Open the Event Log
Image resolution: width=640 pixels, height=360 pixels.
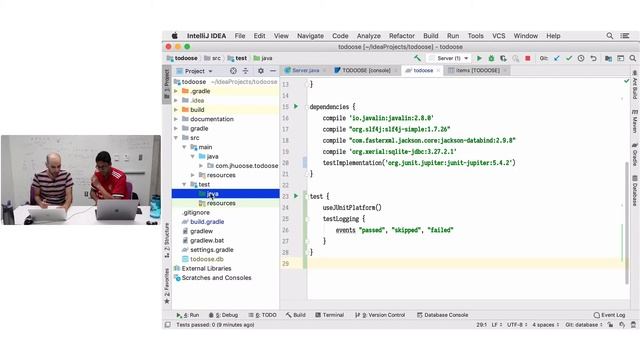[x=609, y=315]
